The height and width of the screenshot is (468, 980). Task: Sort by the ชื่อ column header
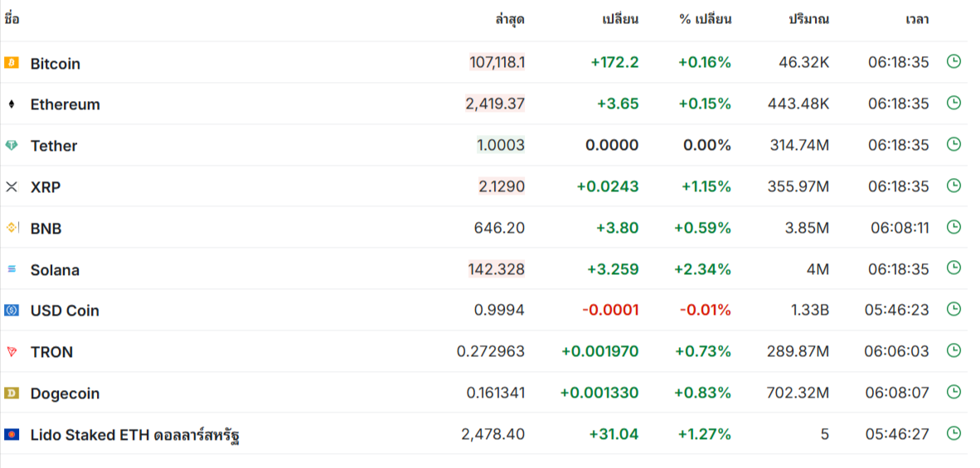tap(12, 19)
